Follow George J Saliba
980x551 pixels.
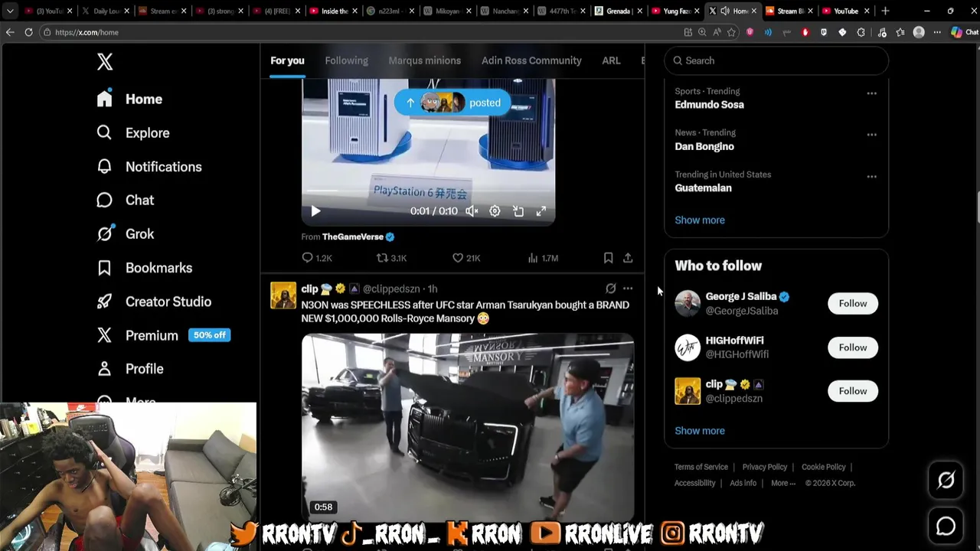click(x=852, y=304)
